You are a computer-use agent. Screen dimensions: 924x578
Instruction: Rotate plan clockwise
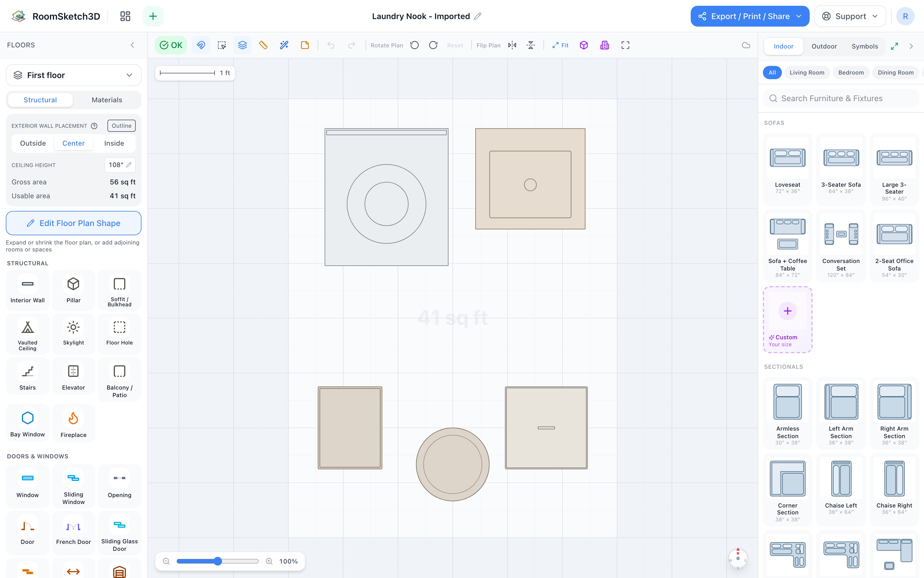(433, 45)
